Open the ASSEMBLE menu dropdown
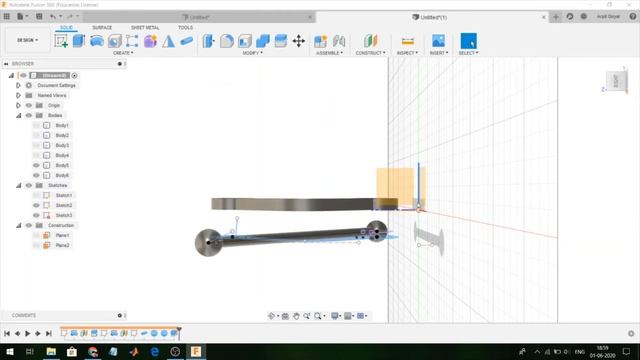The height and width of the screenshot is (360, 640). (329, 53)
